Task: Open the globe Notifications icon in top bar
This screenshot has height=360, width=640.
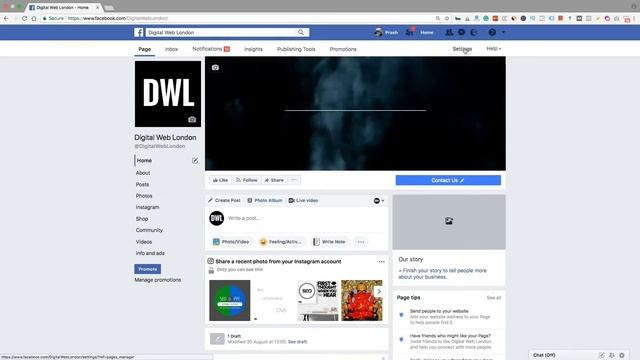Action: (473, 32)
